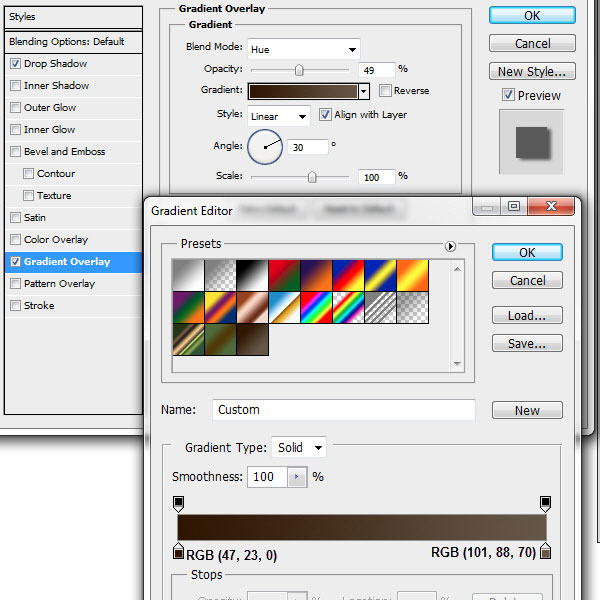
Task: Choose the violet-to-orange gradient preset
Action: 316,275
